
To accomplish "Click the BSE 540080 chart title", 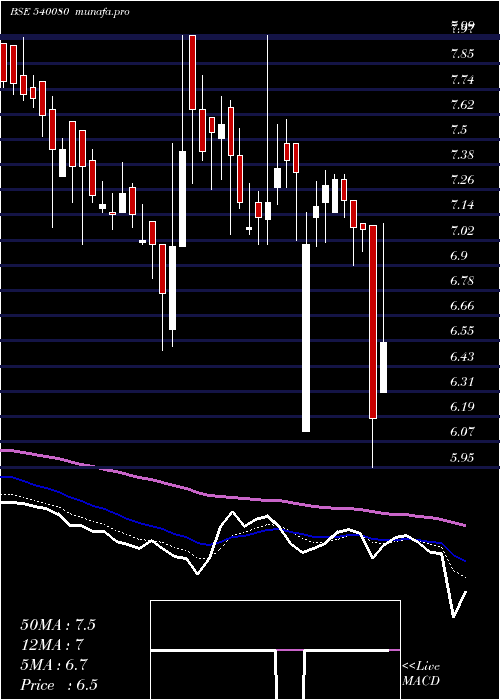I will [39, 12].
